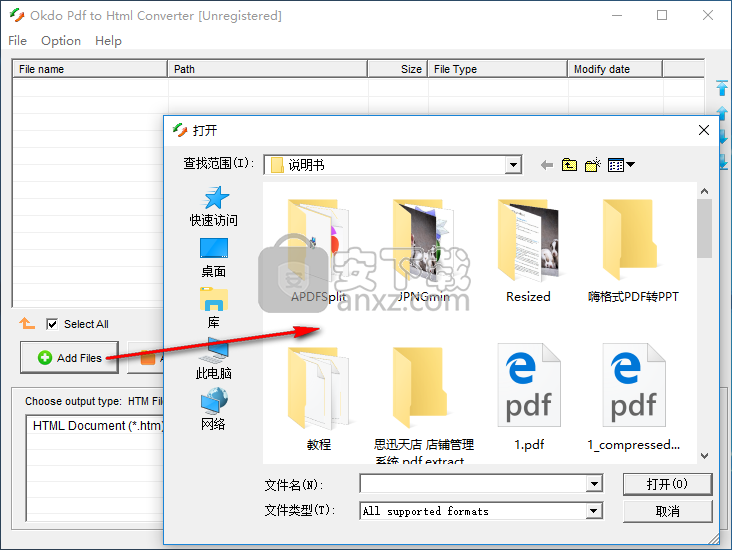Select the Resized folder
The image size is (732, 550).
(528, 251)
